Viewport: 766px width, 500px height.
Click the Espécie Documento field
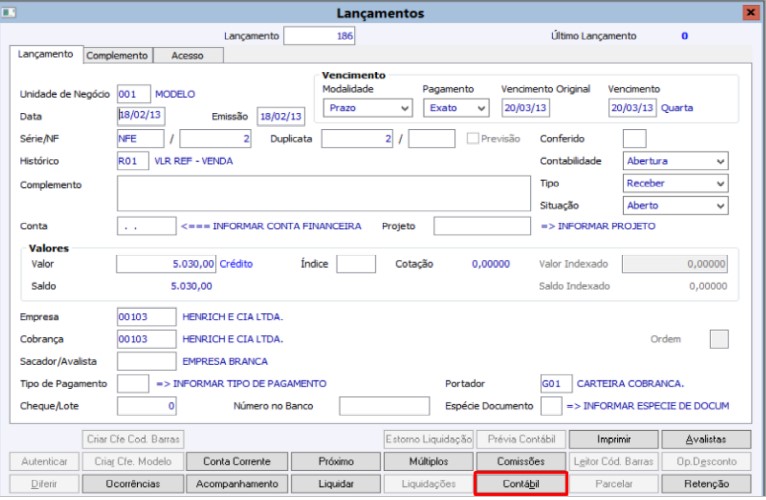tap(551, 406)
